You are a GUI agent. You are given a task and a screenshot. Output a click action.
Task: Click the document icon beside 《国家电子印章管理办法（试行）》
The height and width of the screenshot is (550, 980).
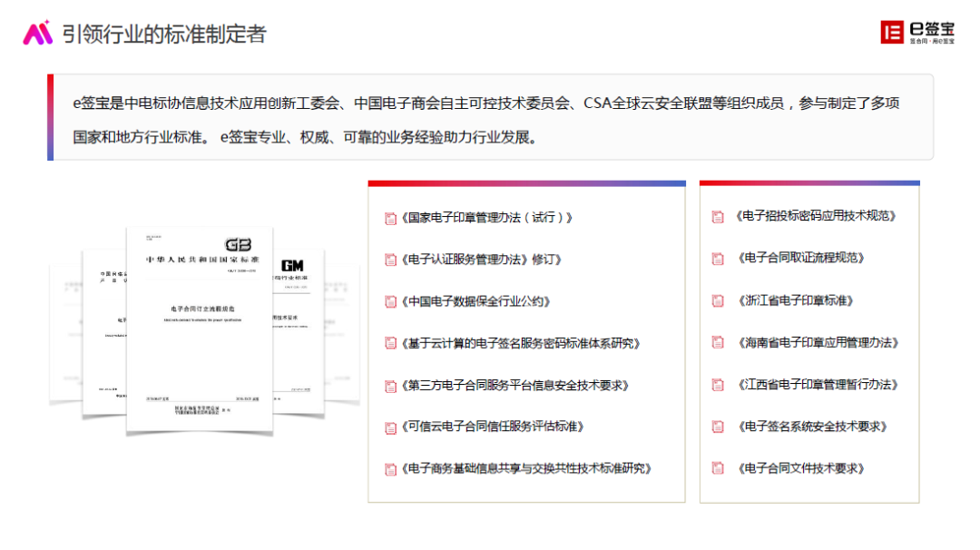coord(390,218)
